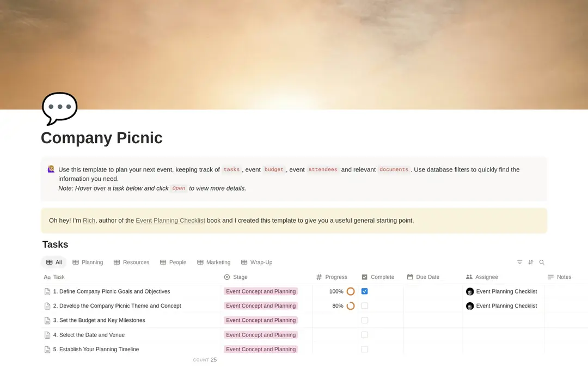Switch to the Marketing view tab
588x367 pixels.
(x=214, y=262)
